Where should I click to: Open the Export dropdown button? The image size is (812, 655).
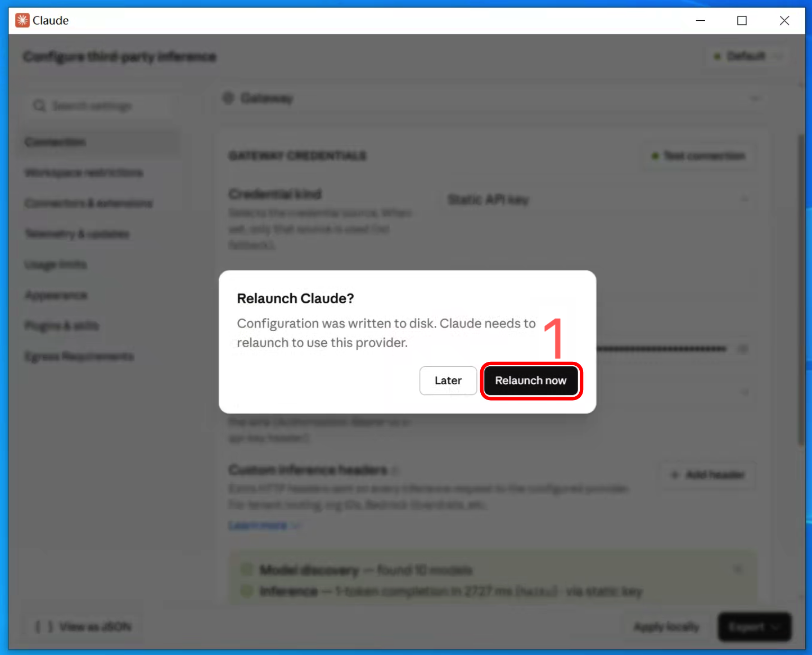pos(754,627)
